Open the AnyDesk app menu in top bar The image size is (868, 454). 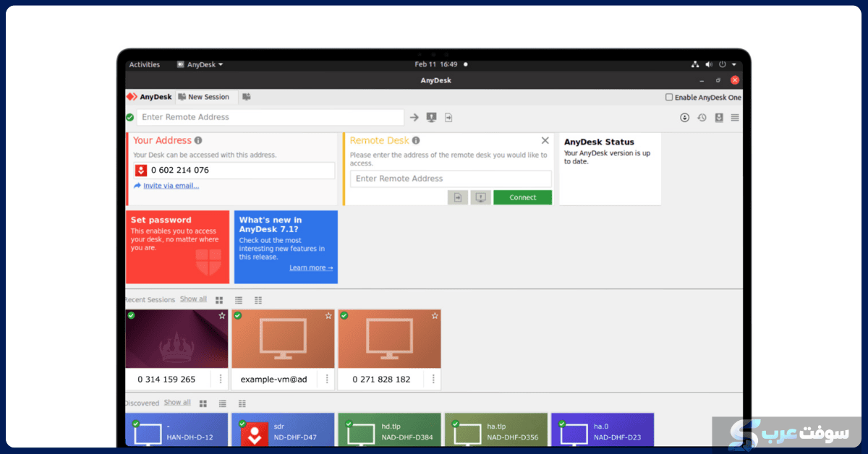click(x=200, y=64)
